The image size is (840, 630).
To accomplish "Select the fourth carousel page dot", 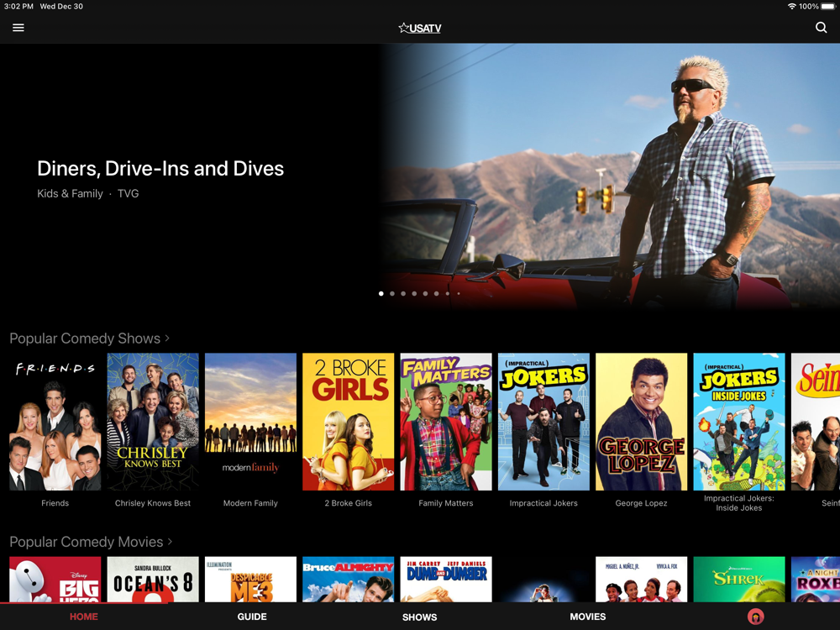I will (x=414, y=293).
